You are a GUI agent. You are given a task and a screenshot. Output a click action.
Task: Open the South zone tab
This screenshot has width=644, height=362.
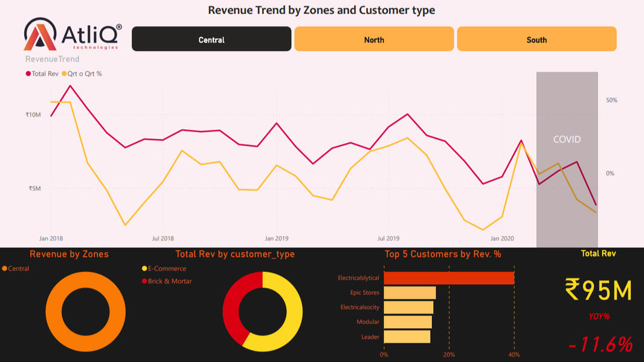tap(536, 39)
